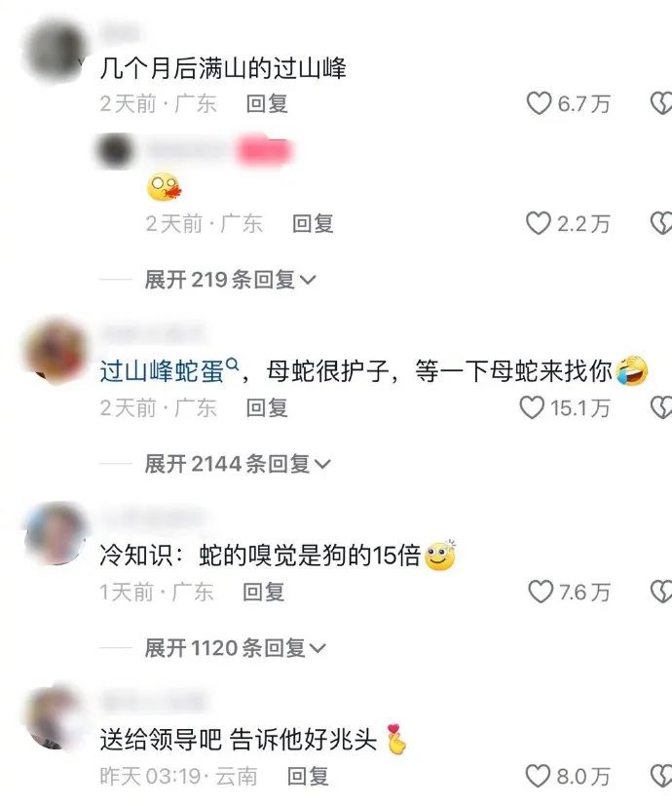The image size is (672, 806).
Task: Open avatar of the 母蛇很护子 commenter
Action: coord(56,351)
